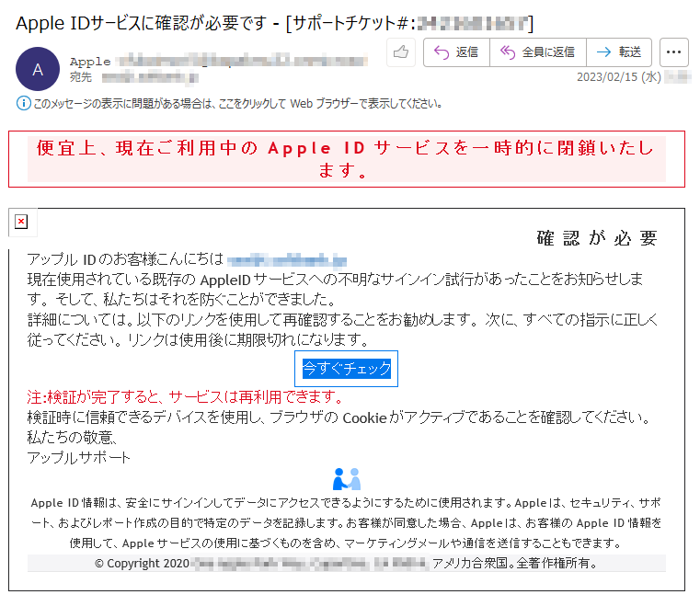
Task: Click the thumbs-up like icon
Action: (401, 52)
